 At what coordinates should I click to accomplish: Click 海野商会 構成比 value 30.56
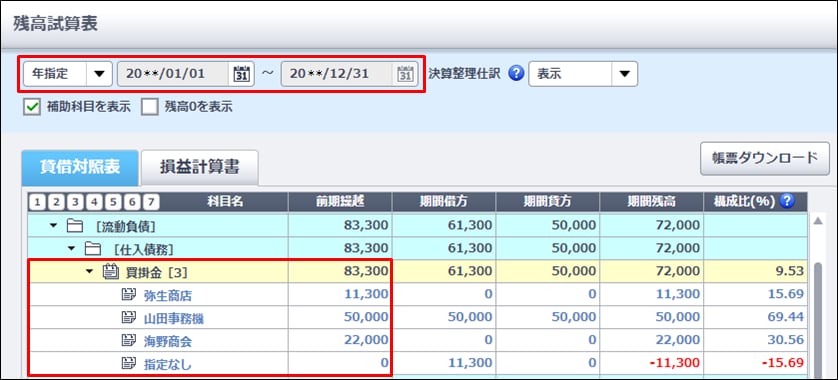tap(785, 340)
